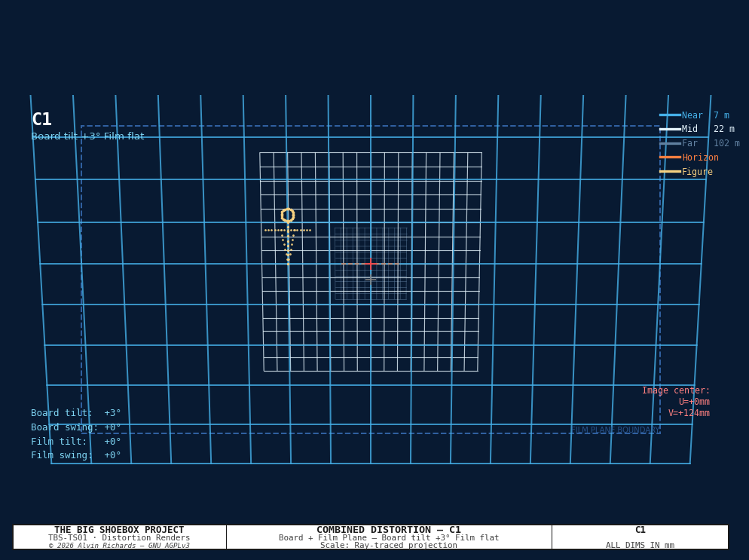This screenshot has width=749, height=560.
Task: Click the Near blue legend line swatch
Action: coord(670,115)
